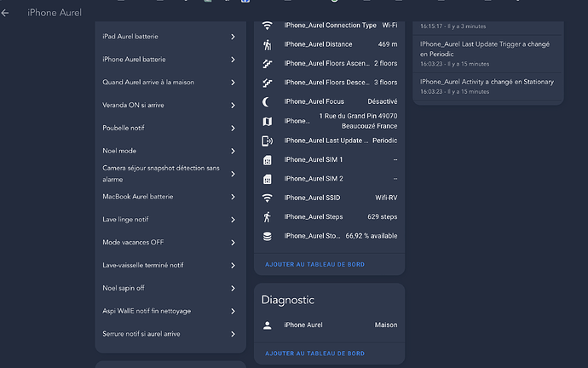Viewport: 588px width, 368px height.
Task: Select the Noel mode automation
Action: [170, 151]
